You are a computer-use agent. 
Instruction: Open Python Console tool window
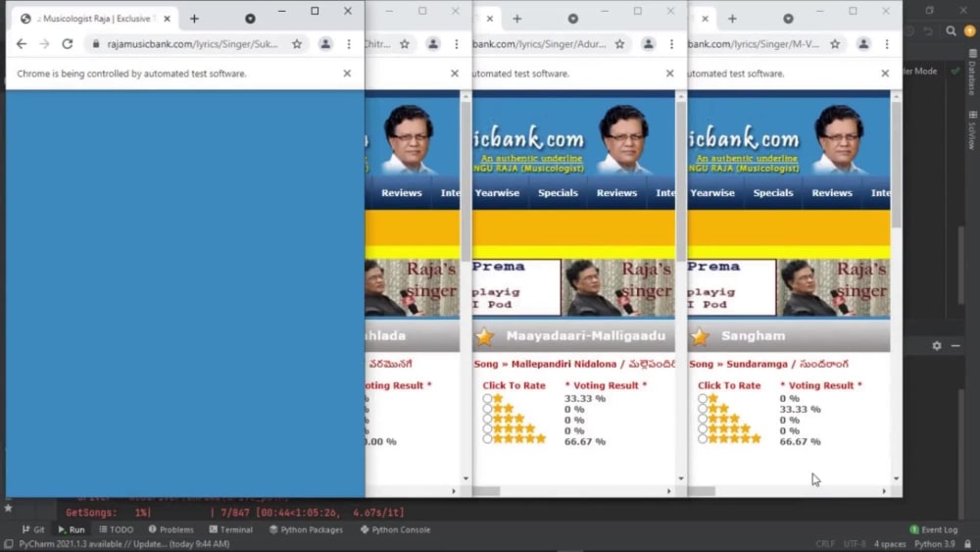[396, 529]
